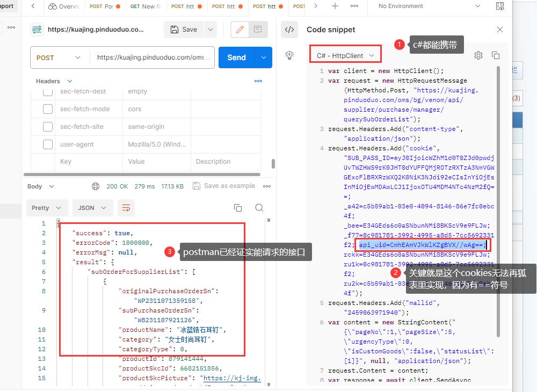This screenshot has height=392, width=537.
Task: Go to next tabs arrow
Action: point(316,6)
